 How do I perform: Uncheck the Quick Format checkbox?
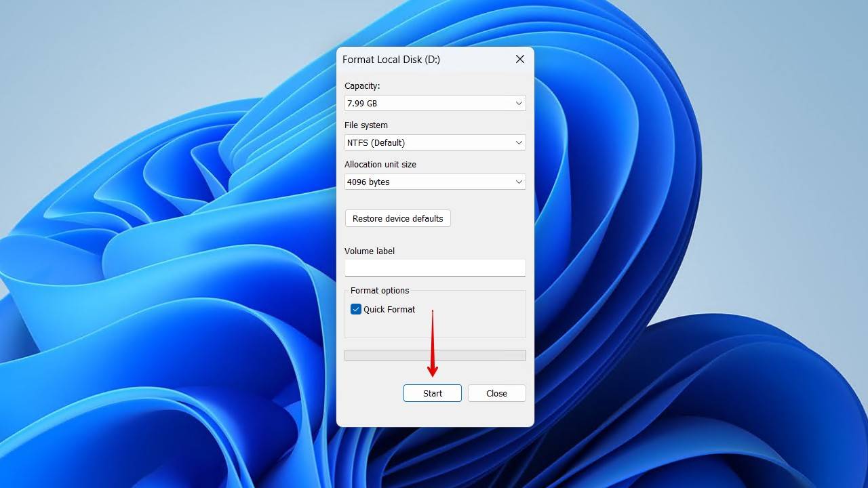point(356,310)
